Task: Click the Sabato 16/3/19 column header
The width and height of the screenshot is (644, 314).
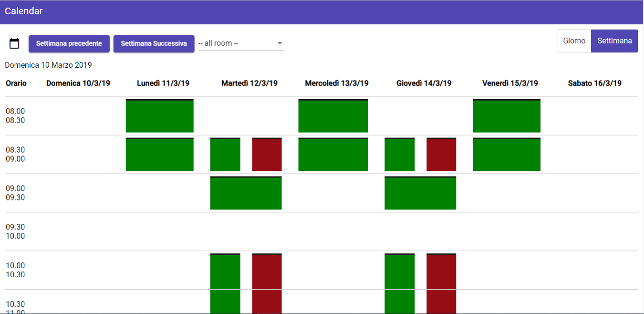Action: [x=594, y=83]
